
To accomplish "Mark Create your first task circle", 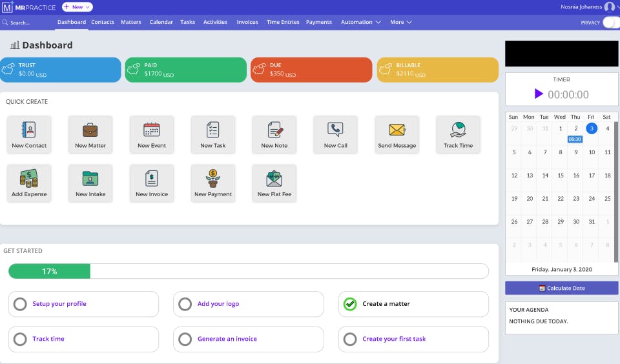I will (x=350, y=339).
